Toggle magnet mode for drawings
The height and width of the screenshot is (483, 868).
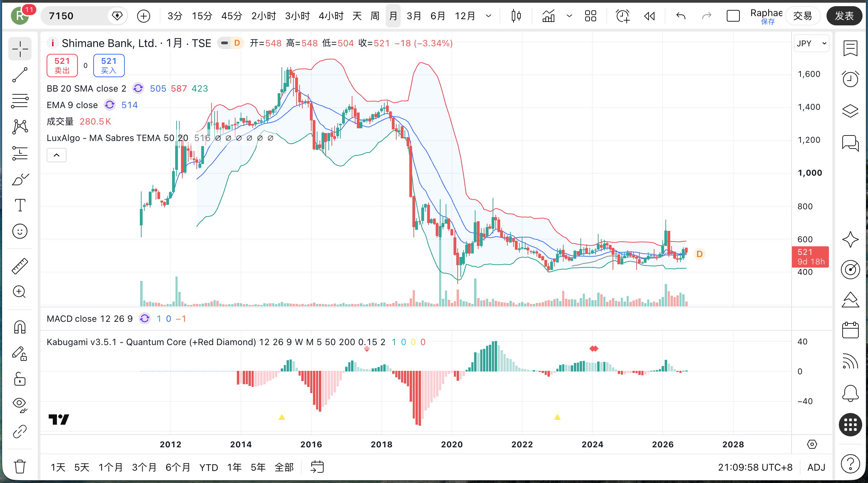20,327
